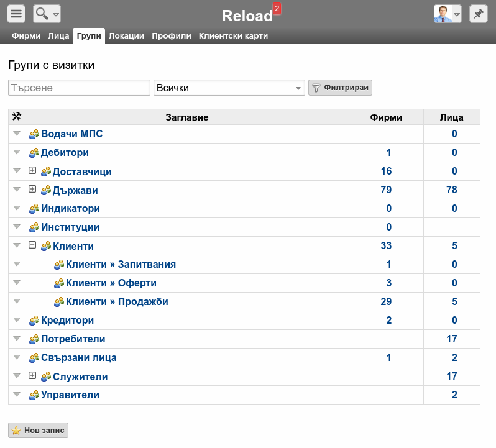Focus the Търсене search field

(x=79, y=88)
